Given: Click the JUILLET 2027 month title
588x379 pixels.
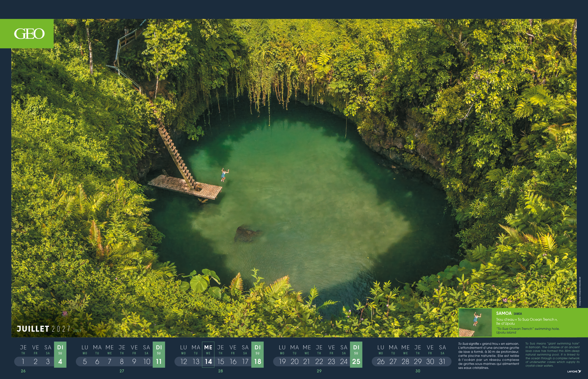Looking at the screenshot, I should point(43,329).
